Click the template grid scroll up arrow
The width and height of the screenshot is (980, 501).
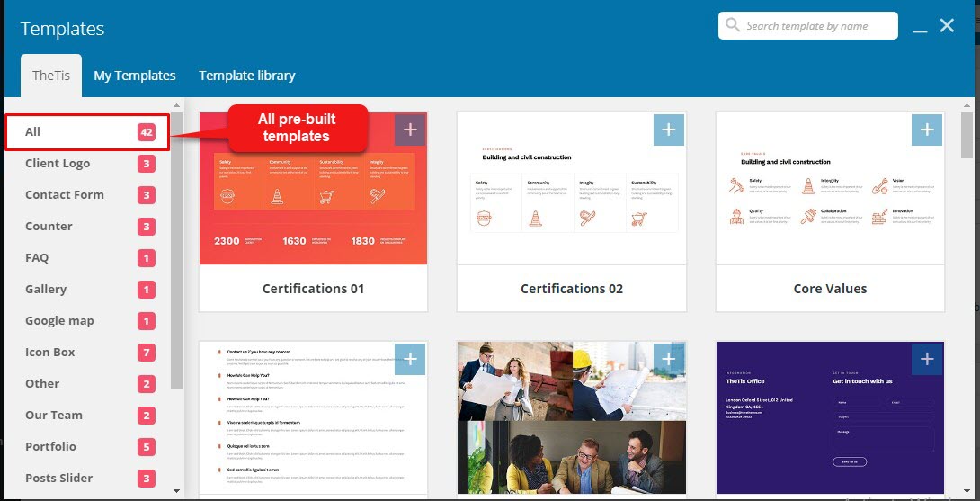[967, 106]
